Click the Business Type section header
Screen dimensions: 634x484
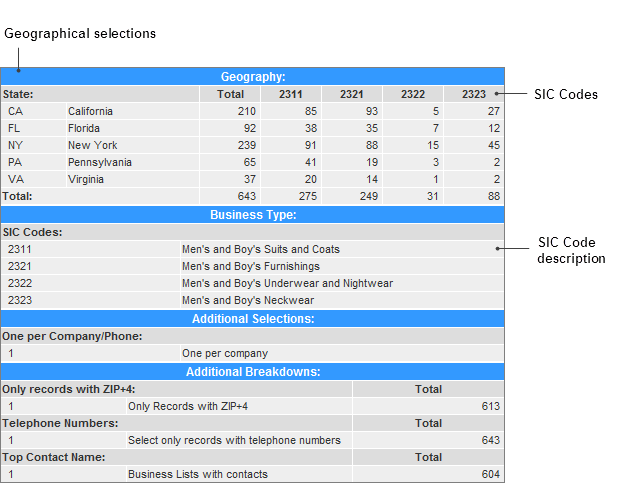[x=253, y=215]
